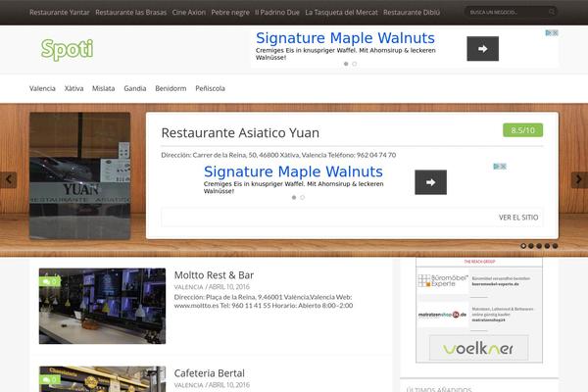Viewport: 588px width, 392px height.
Task: Click the Moltto Rest & Bar photo
Action: [x=102, y=306]
